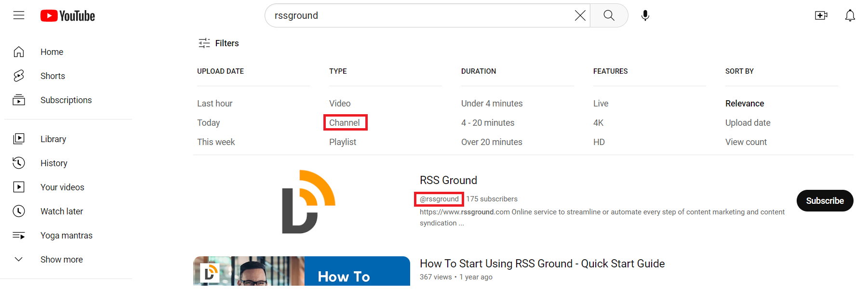This screenshot has width=868, height=304.
Task: Click the Library icon in sidebar
Action: [x=19, y=139]
